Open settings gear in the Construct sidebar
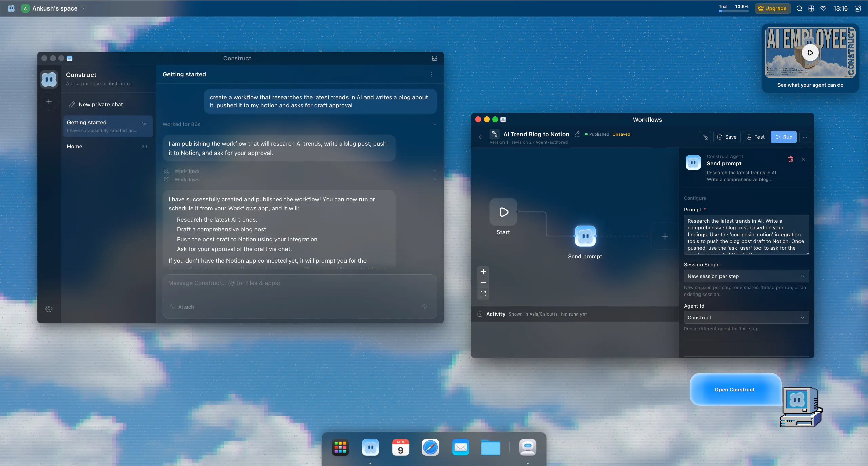The width and height of the screenshot is (868, 466). coord(49,309)
